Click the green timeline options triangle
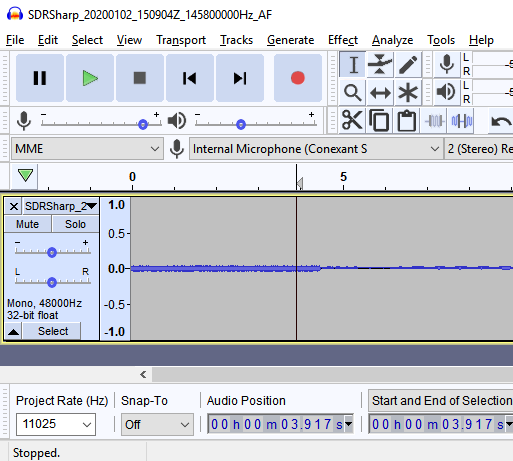 pos(25,175)
